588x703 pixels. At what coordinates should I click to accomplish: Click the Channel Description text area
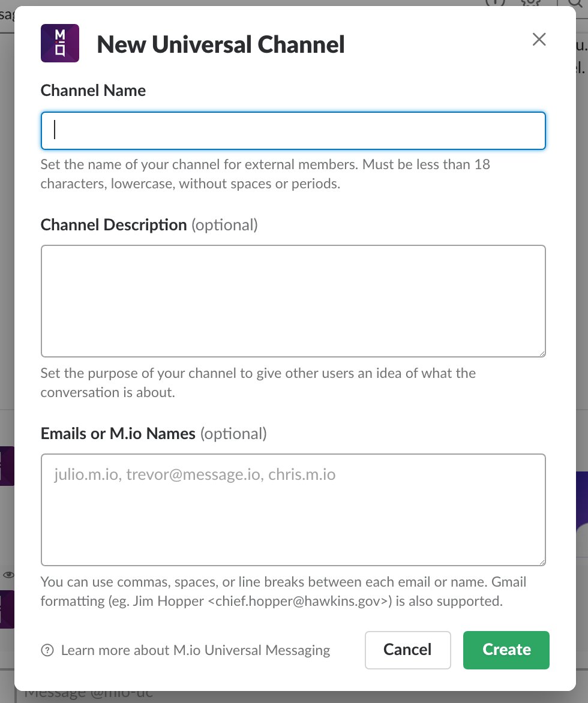pos(293,301)
